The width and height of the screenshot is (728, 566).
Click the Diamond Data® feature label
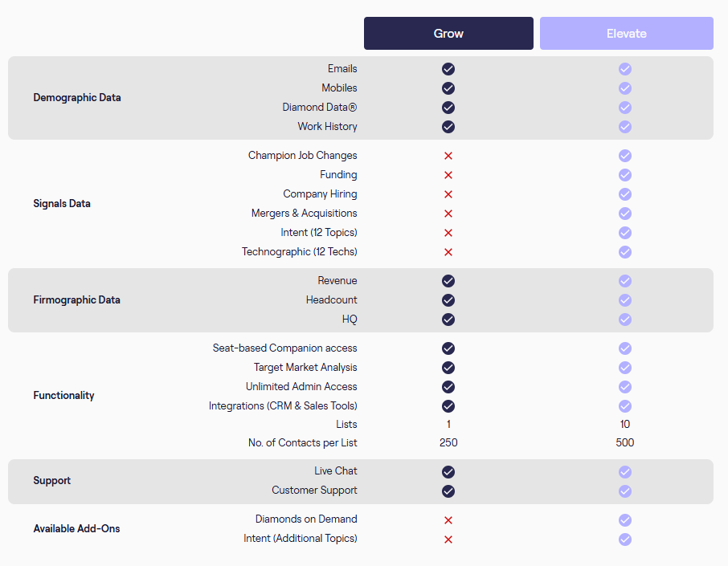click(320, 108)
